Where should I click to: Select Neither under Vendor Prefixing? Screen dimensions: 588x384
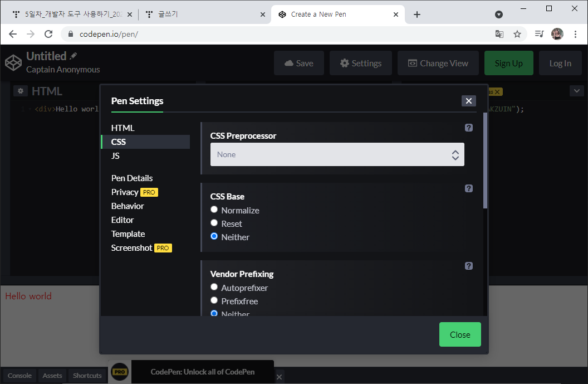click(214, 313)
